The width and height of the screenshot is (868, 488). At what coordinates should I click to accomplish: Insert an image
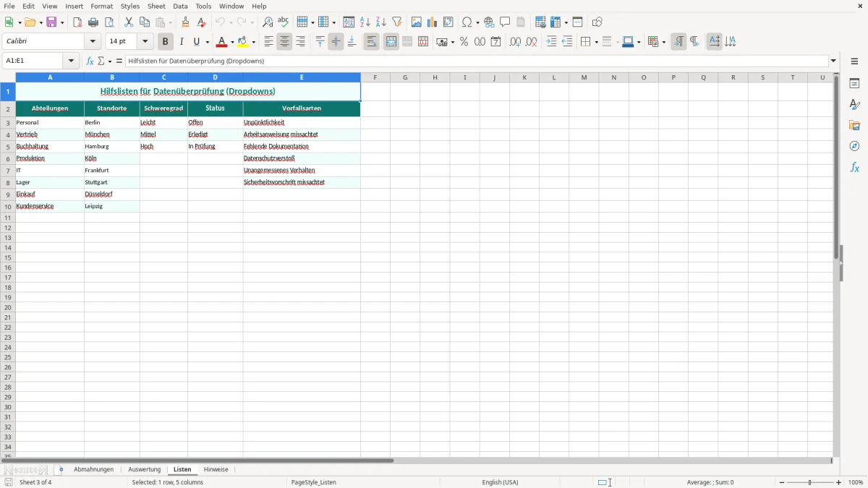pos(417,22)
